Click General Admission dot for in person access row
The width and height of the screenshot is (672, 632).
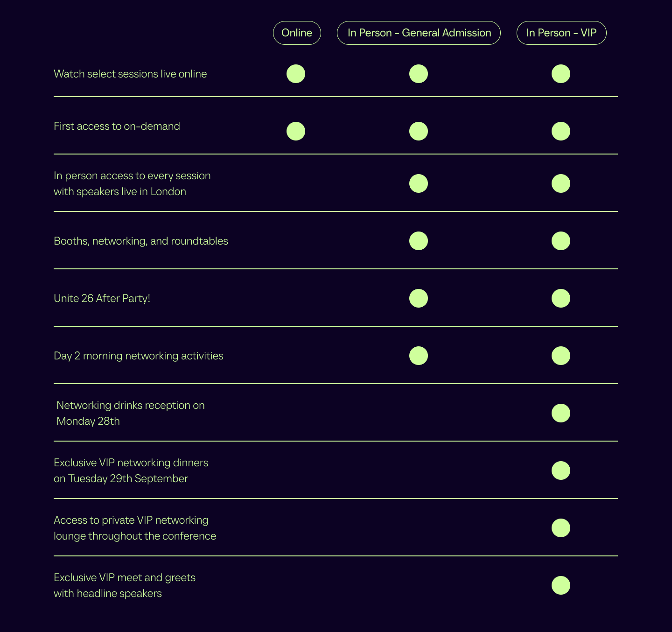coord(419,183)
